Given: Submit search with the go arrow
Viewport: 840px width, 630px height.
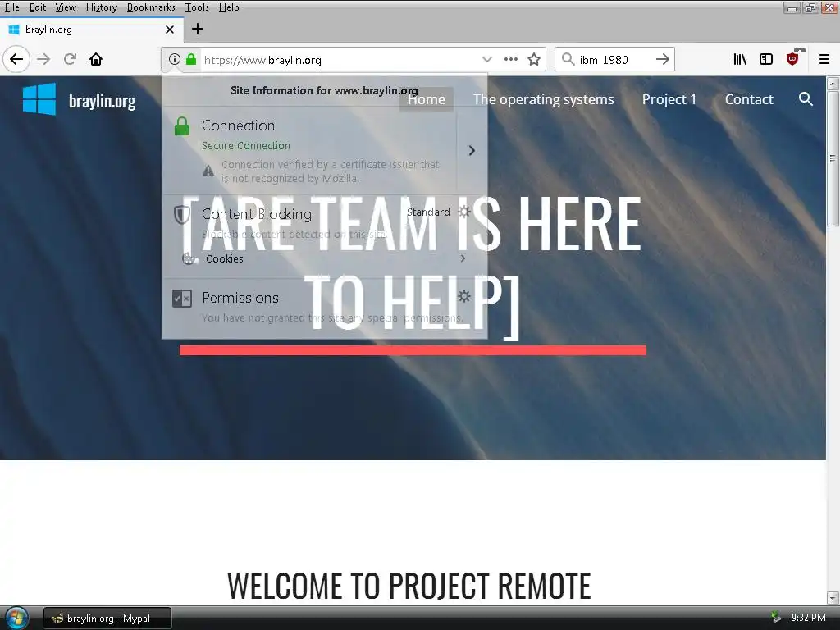Looking at the screenshot, I should [x=662, y=59].
